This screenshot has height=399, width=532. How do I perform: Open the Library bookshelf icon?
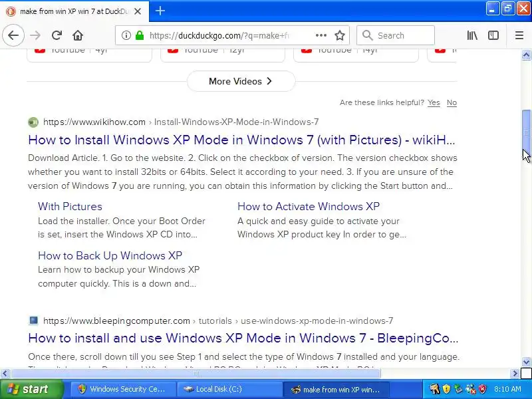472,35
